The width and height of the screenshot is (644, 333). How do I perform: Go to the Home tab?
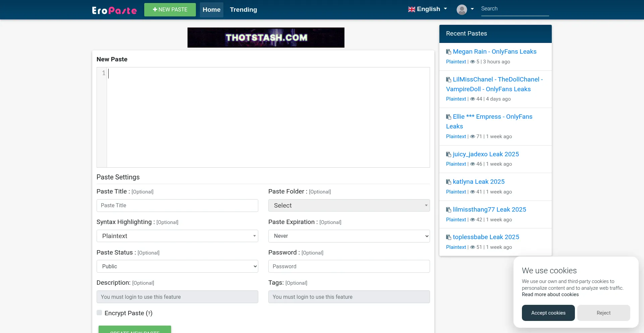point(211,10)
